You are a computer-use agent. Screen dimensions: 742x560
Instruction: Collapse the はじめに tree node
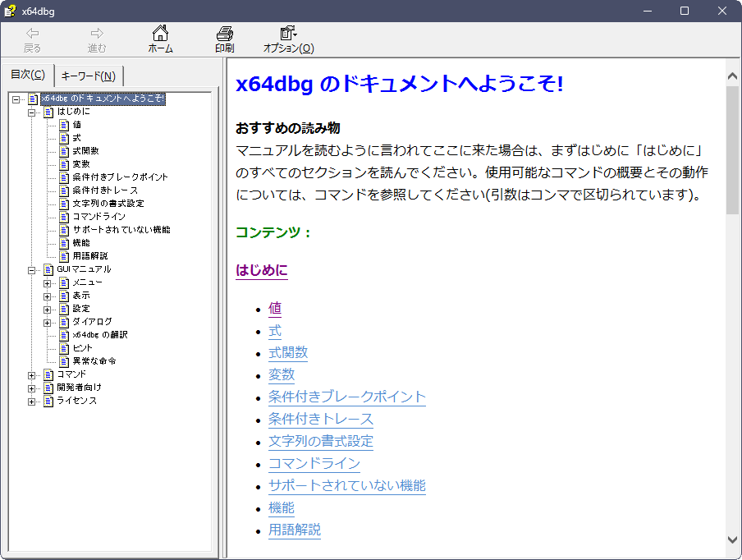(x=31, y=112)
